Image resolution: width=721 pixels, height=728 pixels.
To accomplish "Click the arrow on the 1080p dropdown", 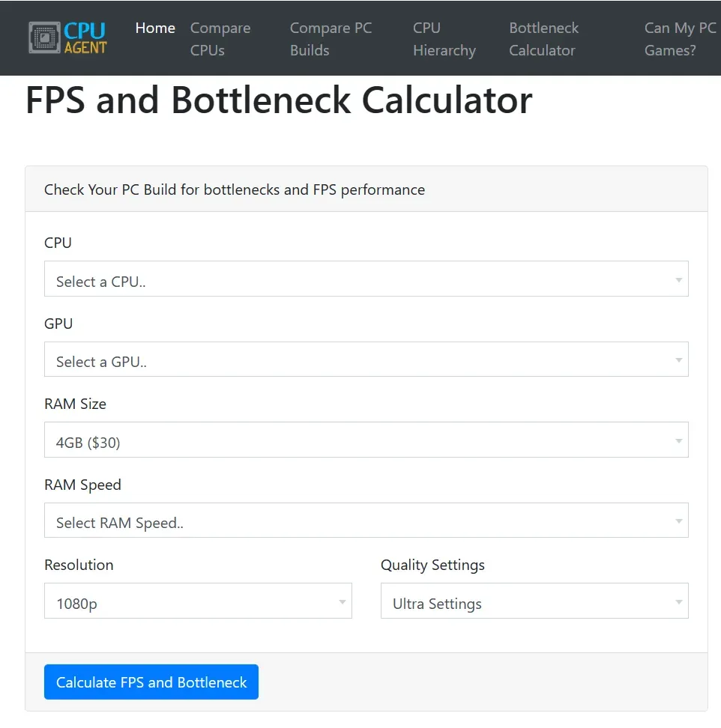I will pyautogui.click(x=342, y=601).
